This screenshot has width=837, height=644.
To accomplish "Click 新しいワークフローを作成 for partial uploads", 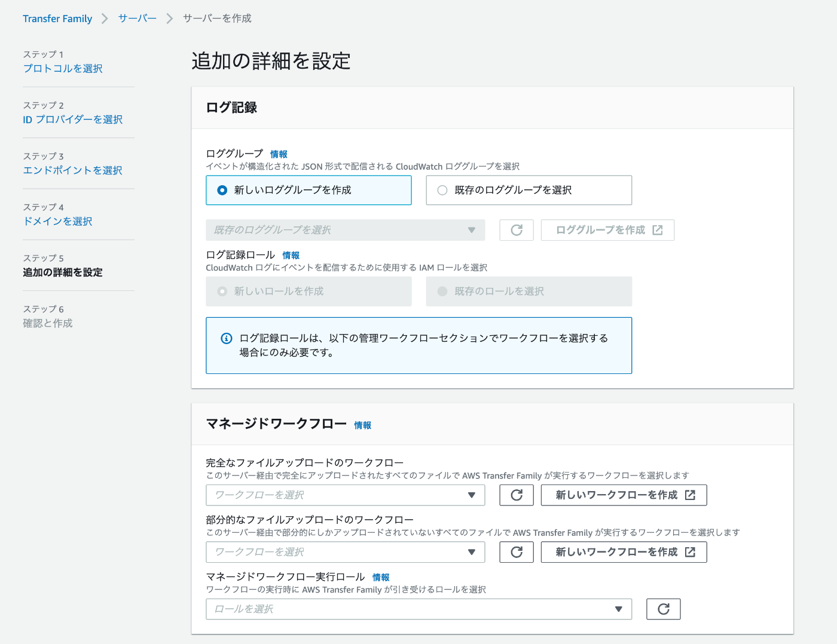I will [x=624, y=552].
